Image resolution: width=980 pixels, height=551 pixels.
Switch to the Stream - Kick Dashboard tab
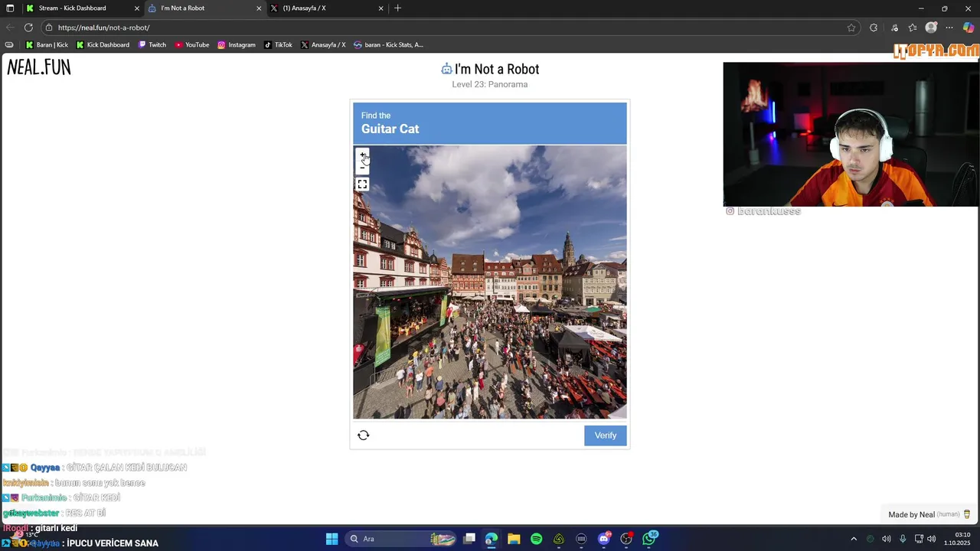[x=81, y=8]
